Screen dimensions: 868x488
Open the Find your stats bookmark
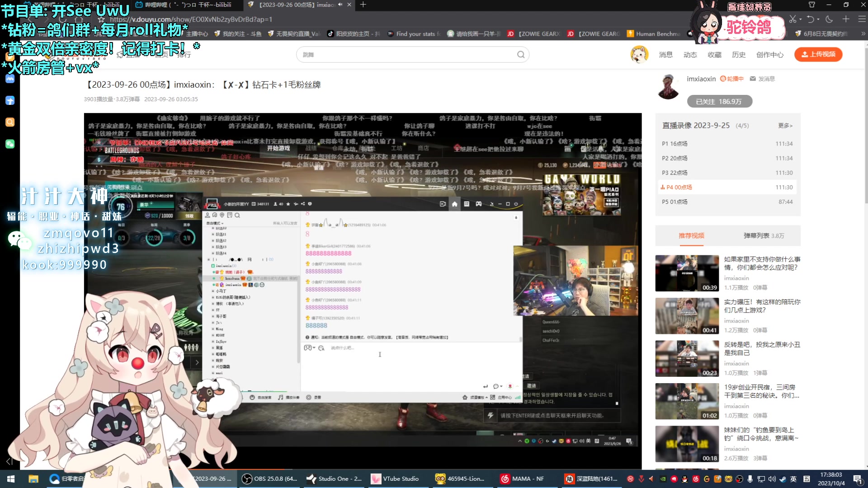click(414, 33)
